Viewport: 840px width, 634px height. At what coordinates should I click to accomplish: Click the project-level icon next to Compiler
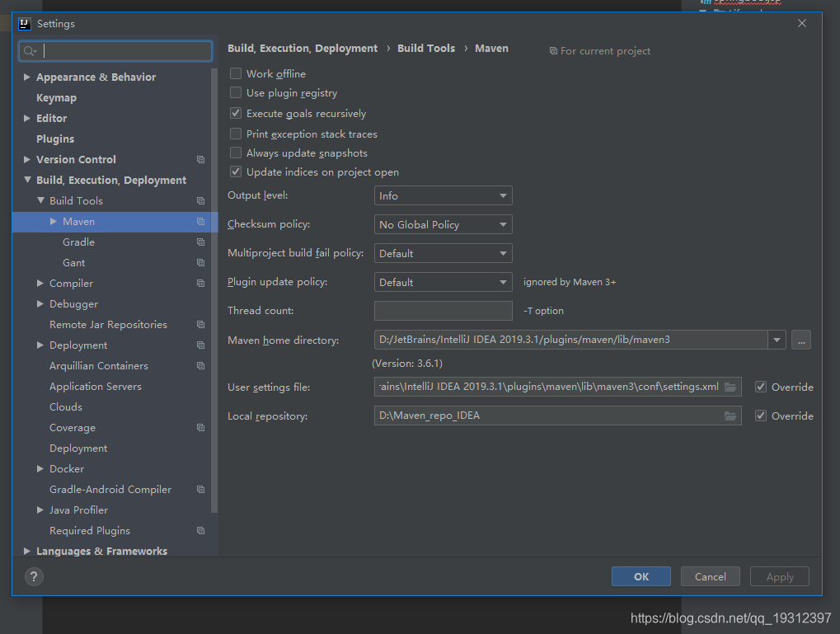click(201, 284)
